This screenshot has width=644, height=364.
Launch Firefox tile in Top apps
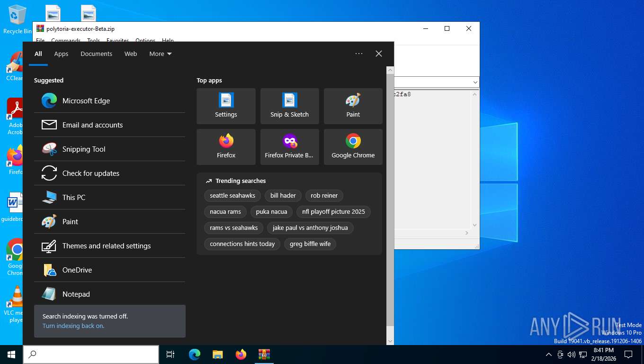[226, 147]
